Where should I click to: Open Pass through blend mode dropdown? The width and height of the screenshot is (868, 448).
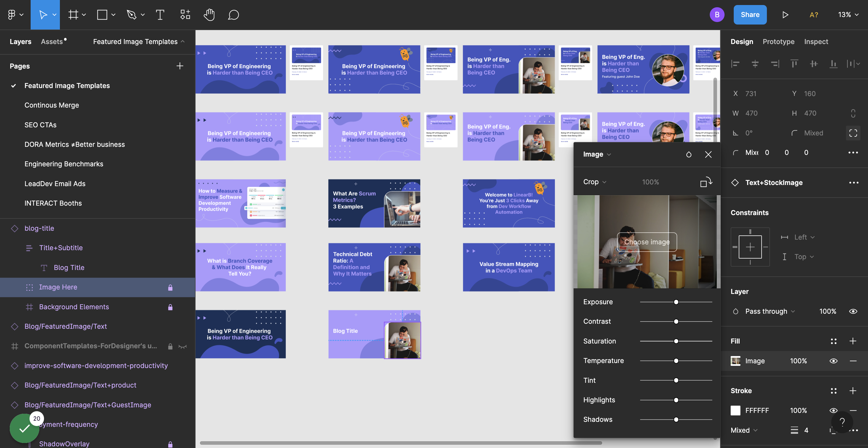pyautogui.click(x=770, y=311)
